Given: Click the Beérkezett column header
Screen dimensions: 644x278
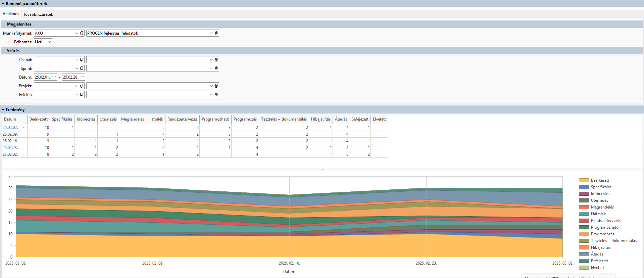Looking at the screenshot, I should 39,119.
